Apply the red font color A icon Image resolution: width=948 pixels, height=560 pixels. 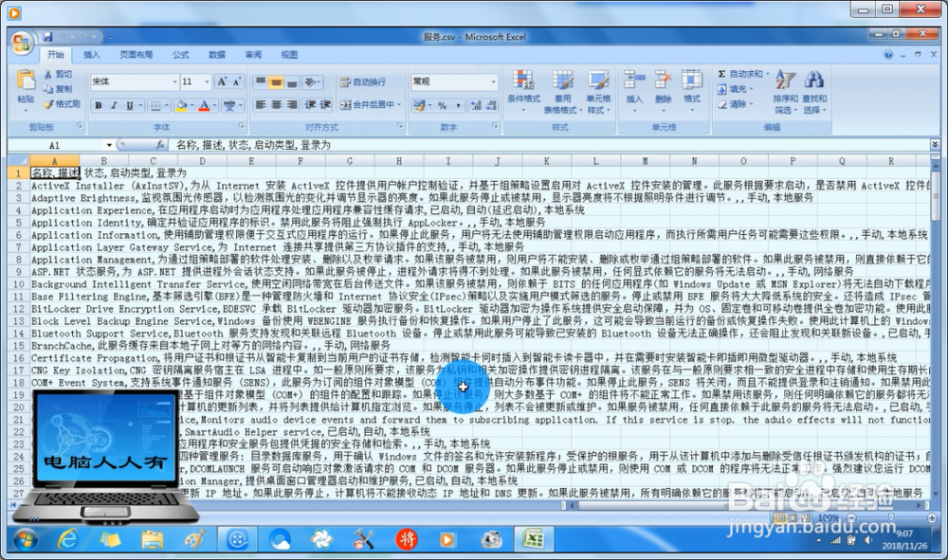tap(205, 106)
